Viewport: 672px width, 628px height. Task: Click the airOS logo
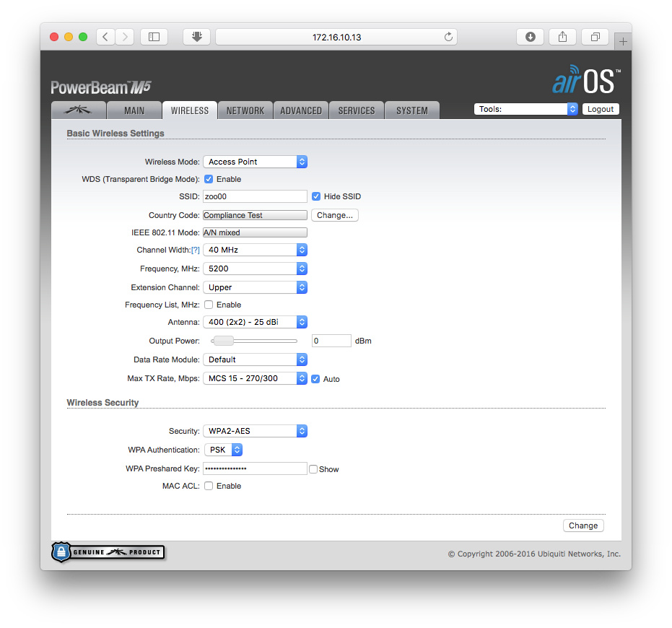coord(586,79)
